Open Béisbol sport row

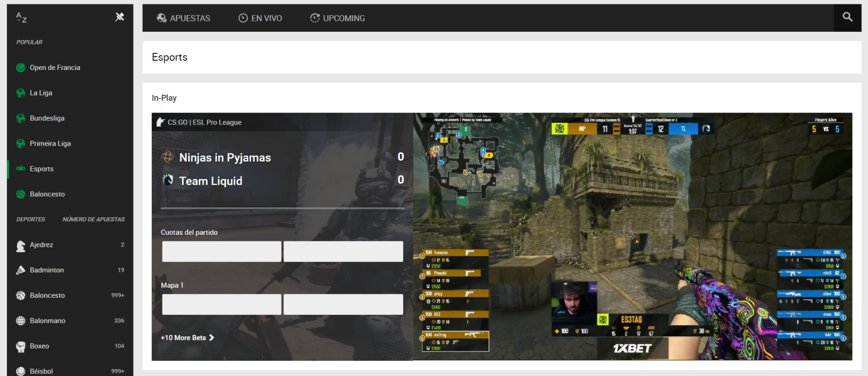(70, 371)
